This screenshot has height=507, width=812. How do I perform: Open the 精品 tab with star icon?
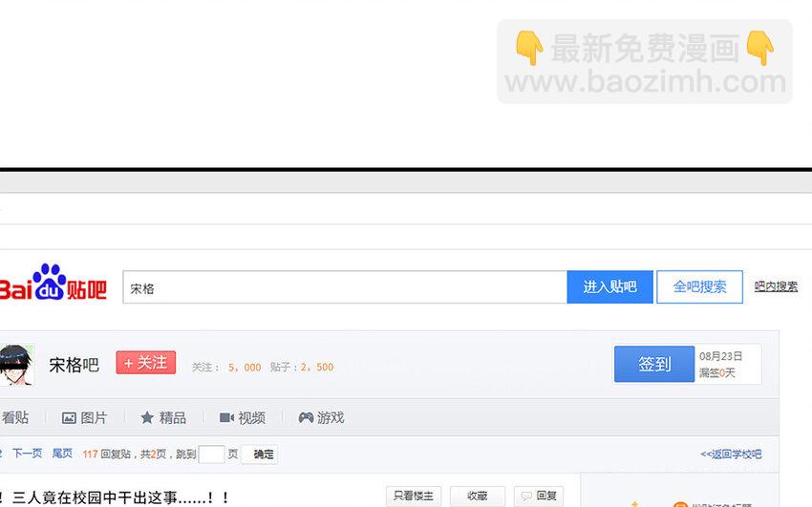pos(162,418)
